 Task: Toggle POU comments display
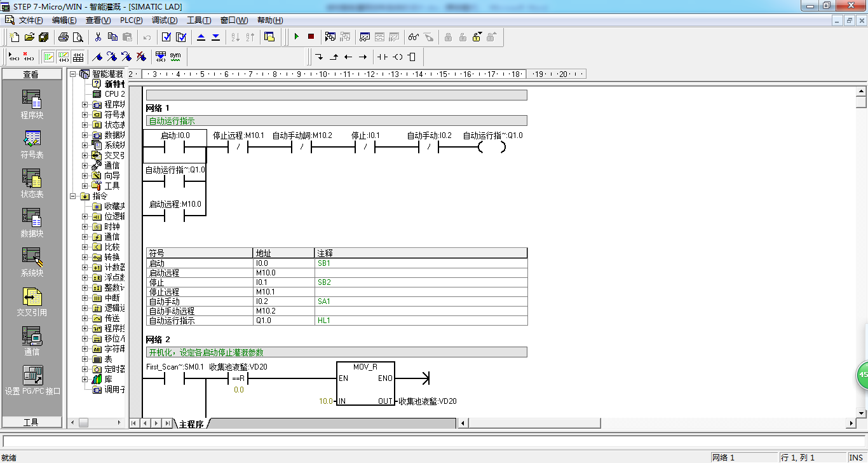(x=49, y=57)
